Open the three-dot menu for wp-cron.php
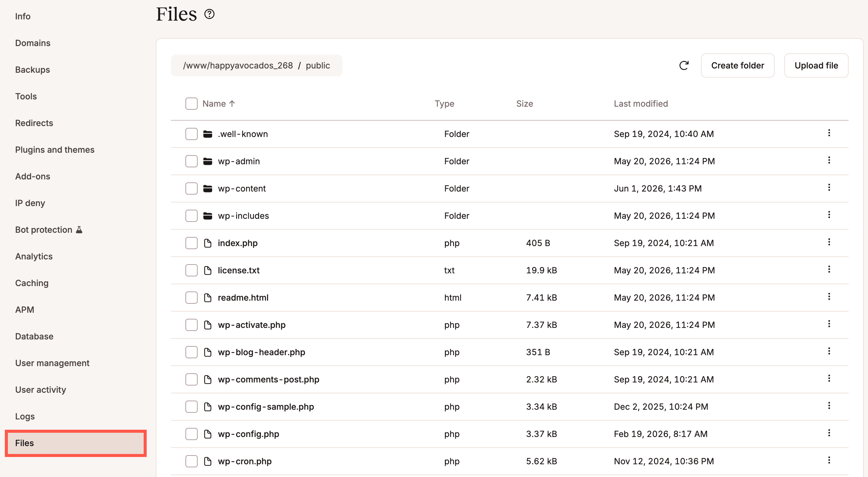The height and width of the screenshot is (477, 868). point(829,461)
